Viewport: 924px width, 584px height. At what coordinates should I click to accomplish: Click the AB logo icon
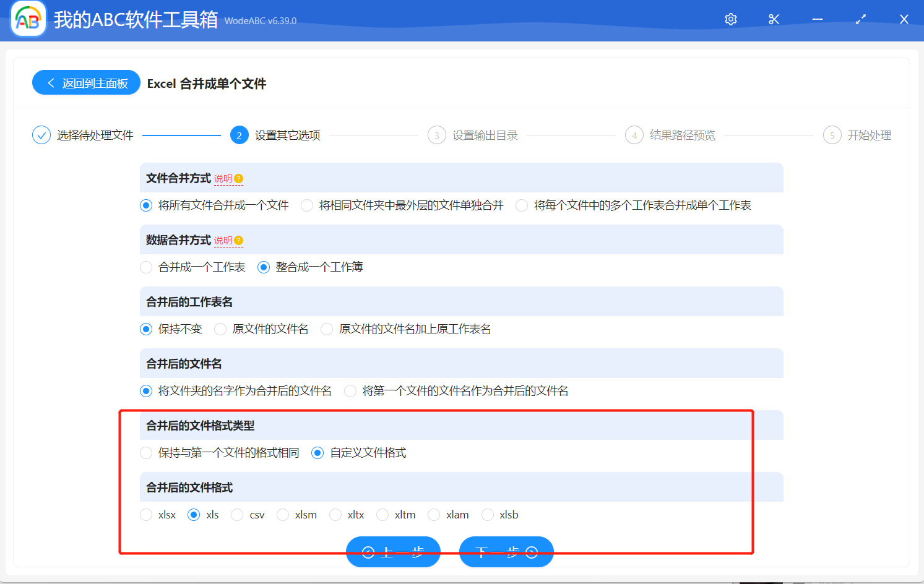click(28, 19)
